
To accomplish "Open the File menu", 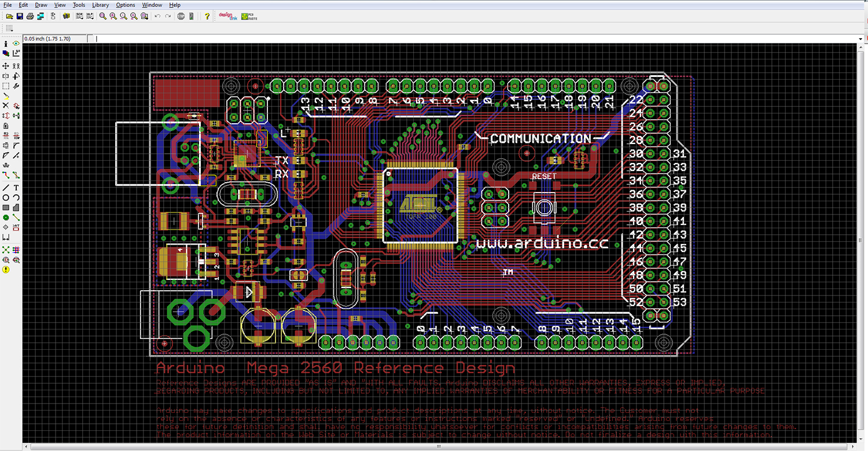I will tap(8, 5).
